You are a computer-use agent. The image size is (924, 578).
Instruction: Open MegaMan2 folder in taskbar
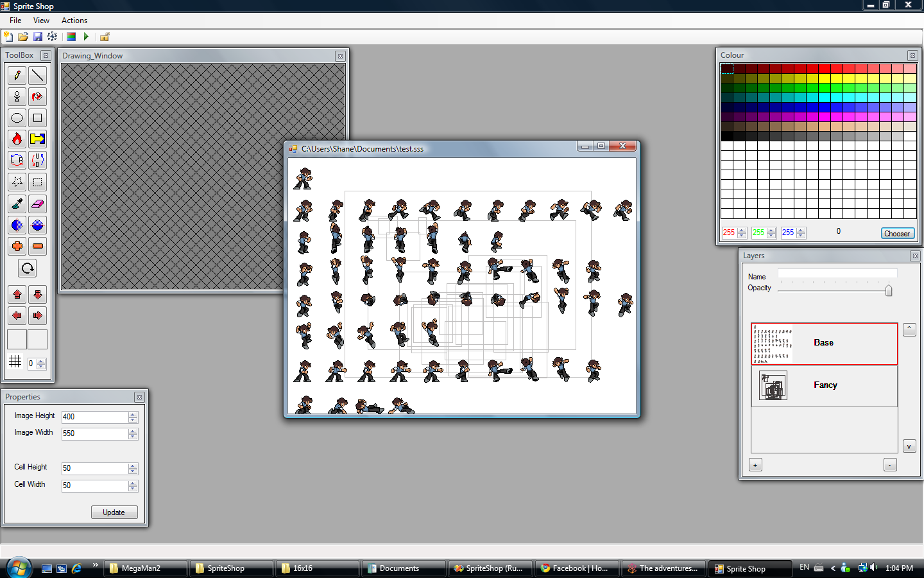pyautogui.click(x=146, y=568)
